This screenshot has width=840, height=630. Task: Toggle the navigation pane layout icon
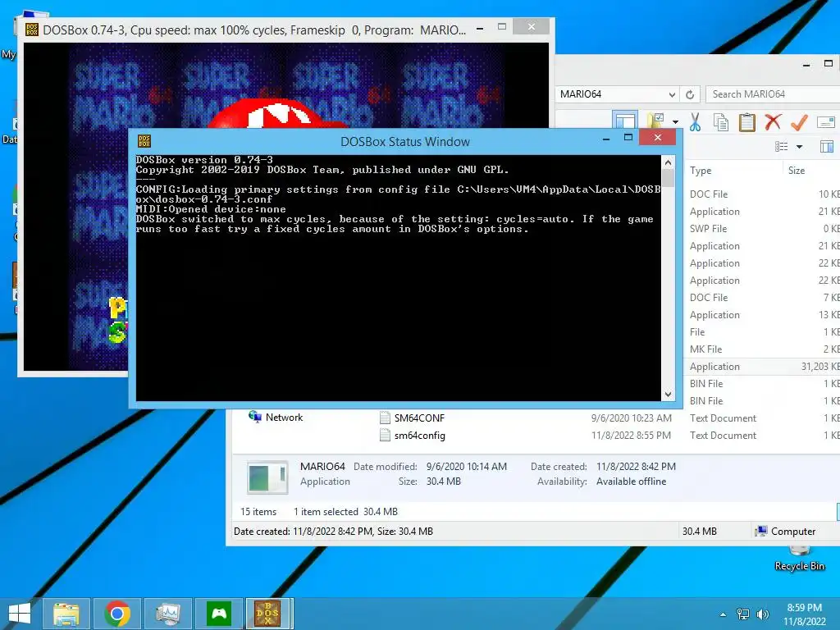[625, 121]
